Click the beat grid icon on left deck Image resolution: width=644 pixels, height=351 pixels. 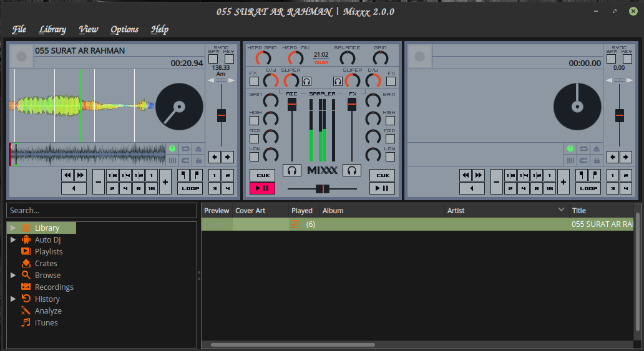[x=172, y=160]
